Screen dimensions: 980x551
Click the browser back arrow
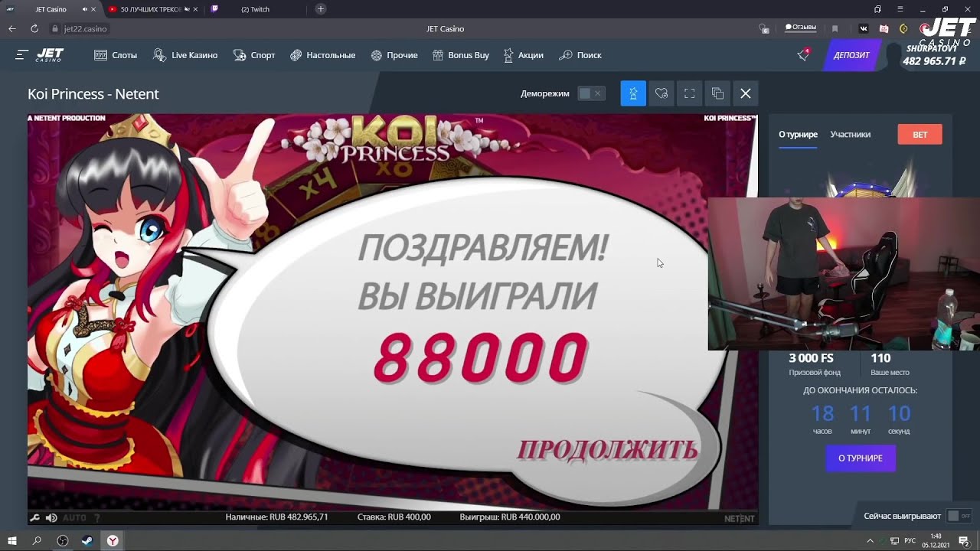[12, 29]
